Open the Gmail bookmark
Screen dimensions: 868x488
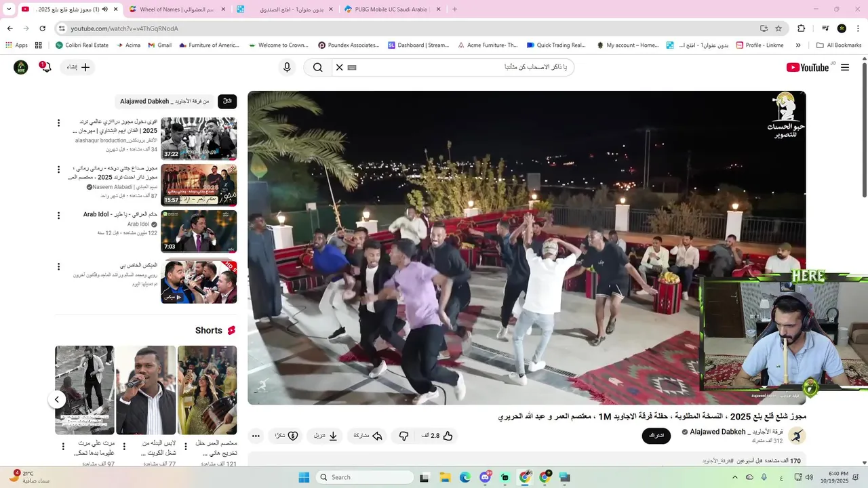point(159,45)
